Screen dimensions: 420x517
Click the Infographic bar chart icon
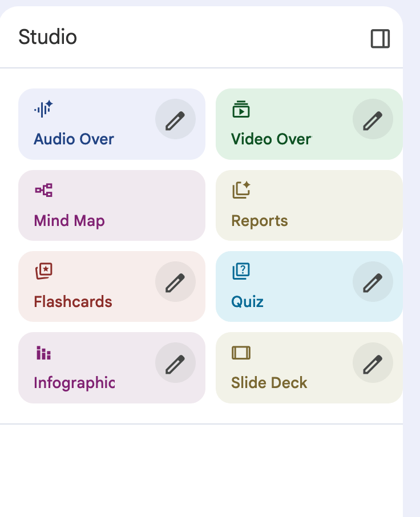(43, 353)
